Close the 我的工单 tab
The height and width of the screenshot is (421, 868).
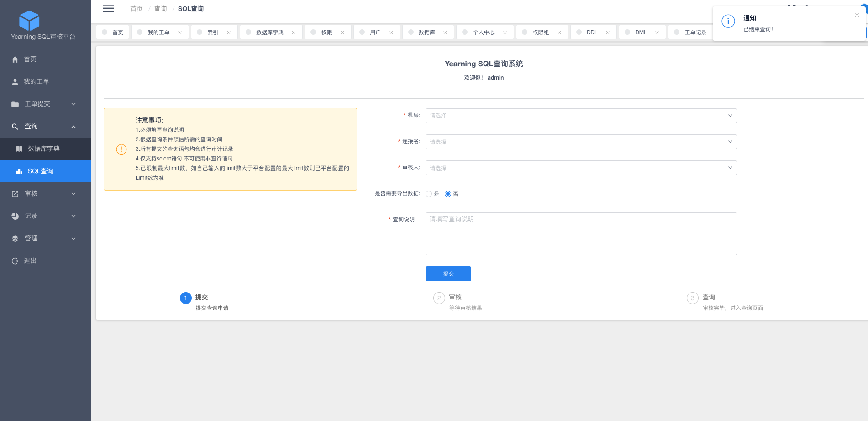[180, 32]
